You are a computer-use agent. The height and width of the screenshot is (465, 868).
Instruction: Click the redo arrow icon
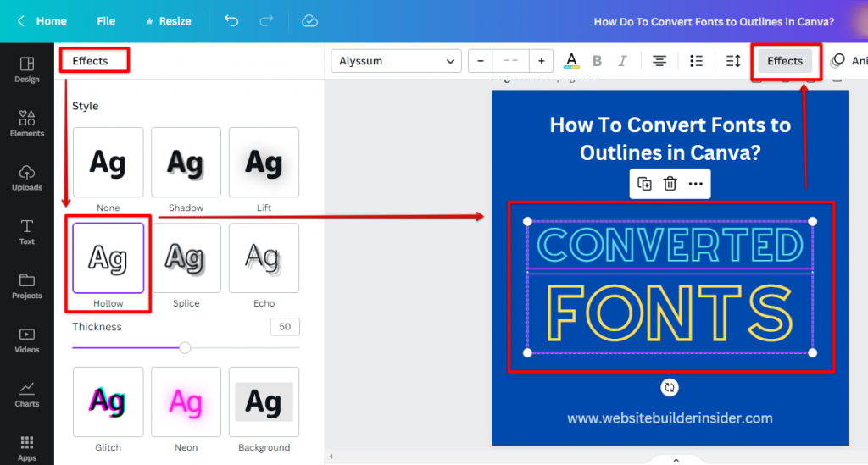click(x=266, y=21)
